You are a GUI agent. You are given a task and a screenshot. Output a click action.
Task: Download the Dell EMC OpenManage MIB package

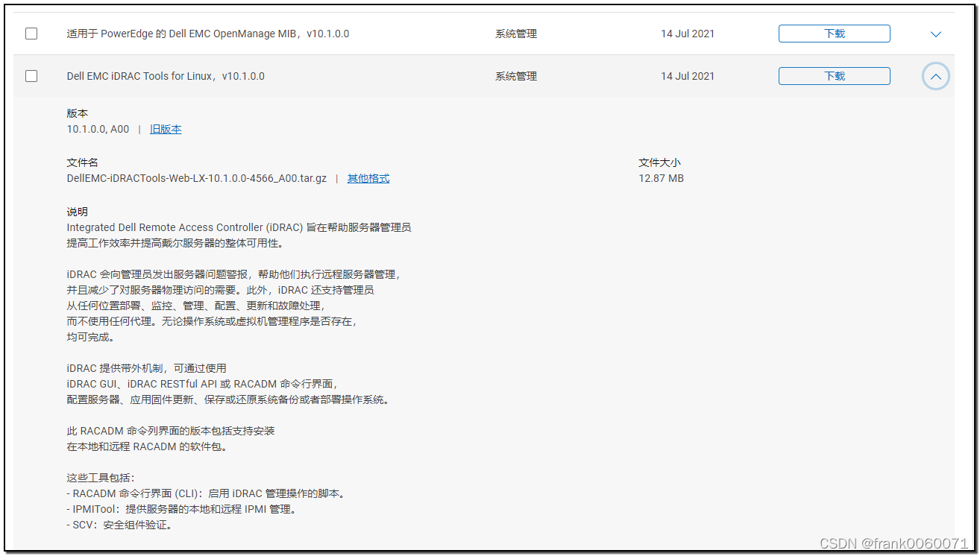click(834, 34)
